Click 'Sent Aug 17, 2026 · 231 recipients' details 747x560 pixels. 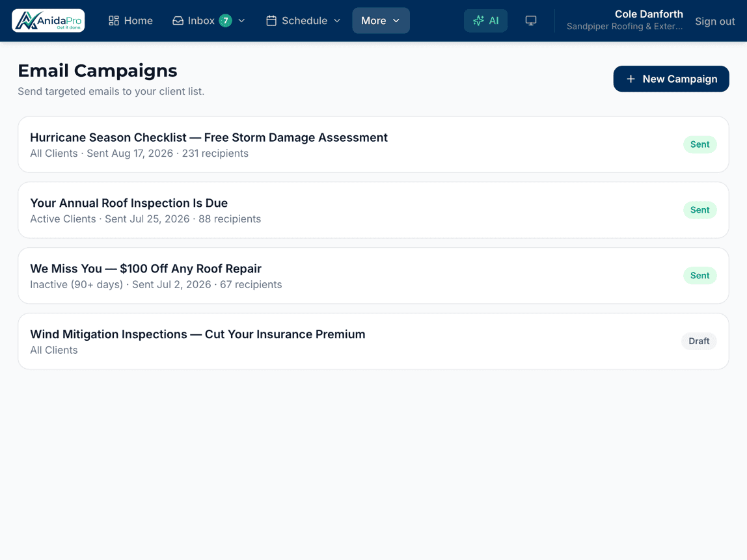167,153
